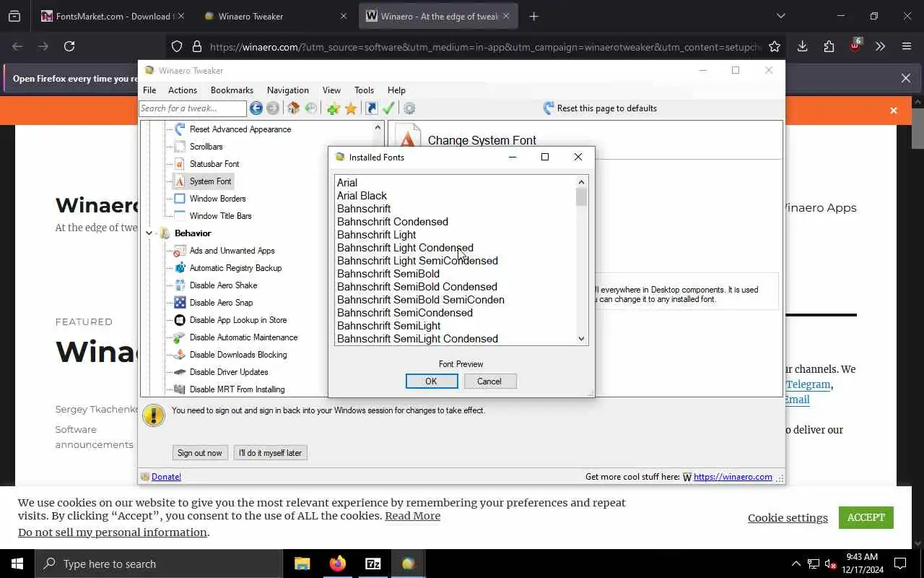Select Disable App Lookup in Store
The width and height of the screenshot is (924, 578).
pyautogui.click(x=238, y=320)
